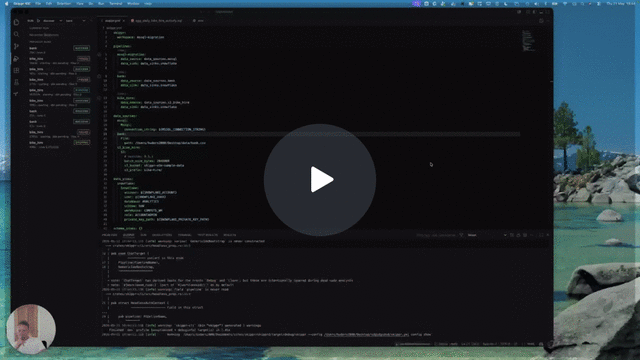Open the View menu
This screenshot has width=640, height=360.
pyautogui.click(x=80, y=4)
